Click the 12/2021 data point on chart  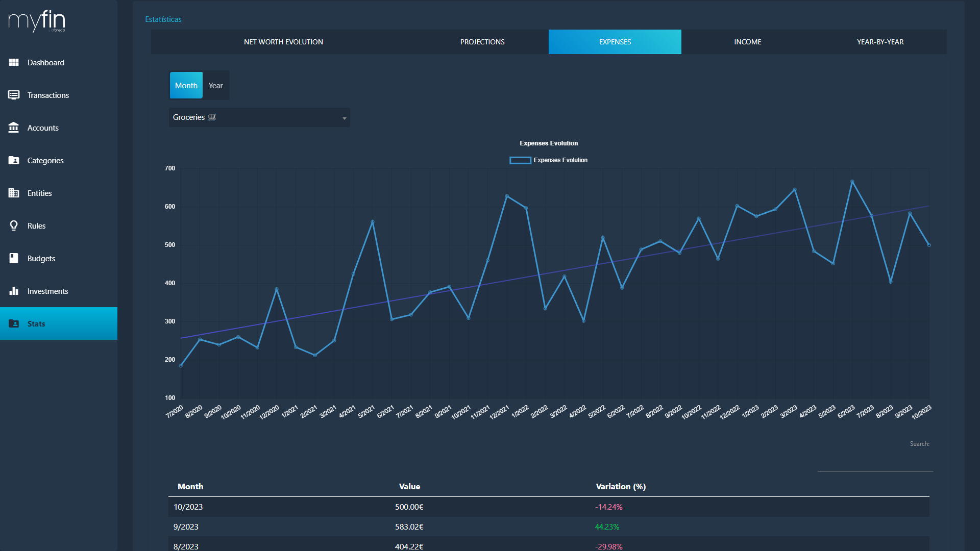click(507, 196)
